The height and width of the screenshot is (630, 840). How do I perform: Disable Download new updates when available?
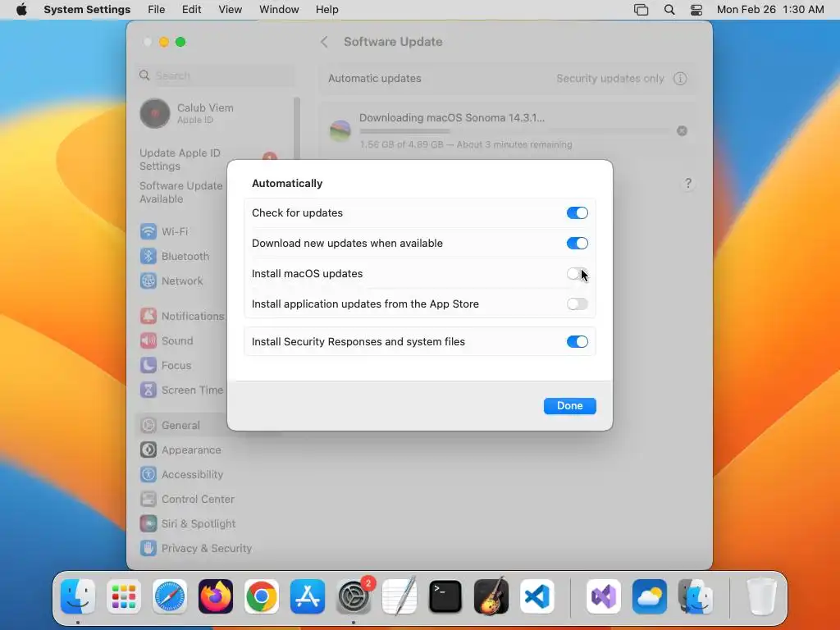point(577,243)
